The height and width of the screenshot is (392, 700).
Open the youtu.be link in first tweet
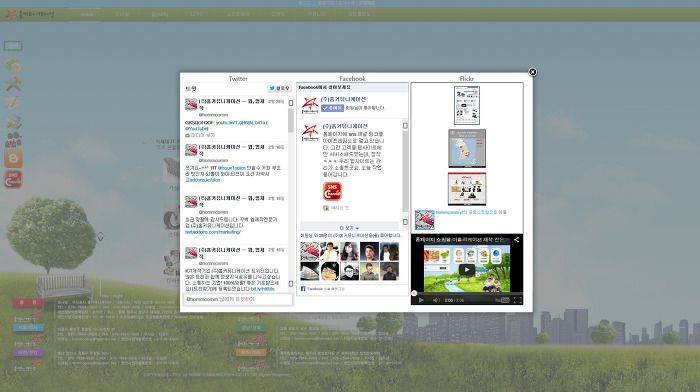click(240, 122)
